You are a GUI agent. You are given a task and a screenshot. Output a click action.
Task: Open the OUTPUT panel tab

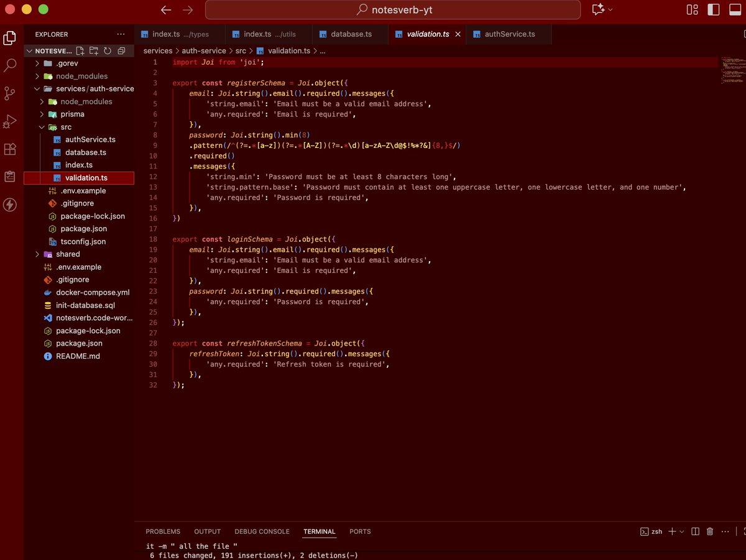tap(208, 531)
